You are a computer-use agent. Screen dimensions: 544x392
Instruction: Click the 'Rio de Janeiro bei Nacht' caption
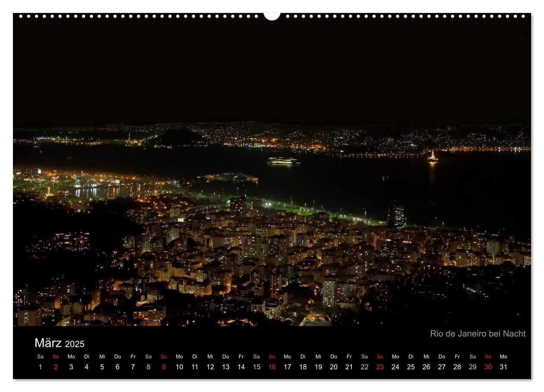478,334
